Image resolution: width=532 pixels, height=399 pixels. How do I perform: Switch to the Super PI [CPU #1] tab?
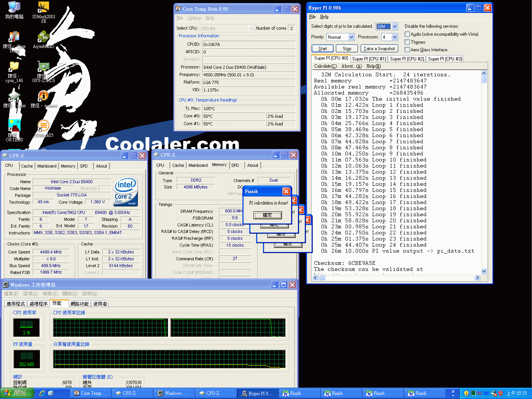click(369, 59)
